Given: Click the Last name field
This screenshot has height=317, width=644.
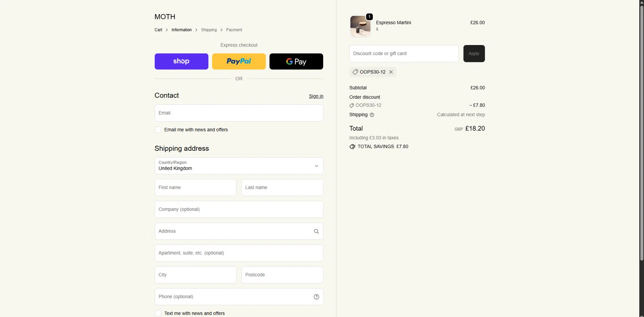Looking at the screenshot, I should pos(282,188).
